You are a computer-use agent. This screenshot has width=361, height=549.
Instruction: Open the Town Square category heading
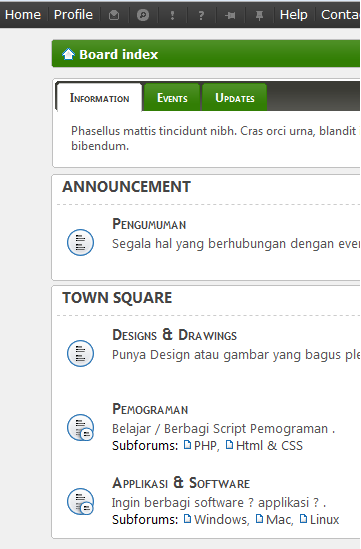click(117, 298)
